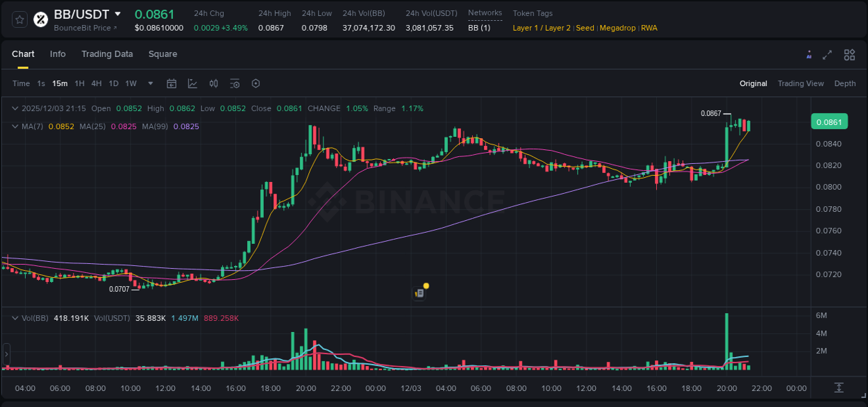Open indicator settings with the list-gear icon
868x407 pixels.
(235, 83)
